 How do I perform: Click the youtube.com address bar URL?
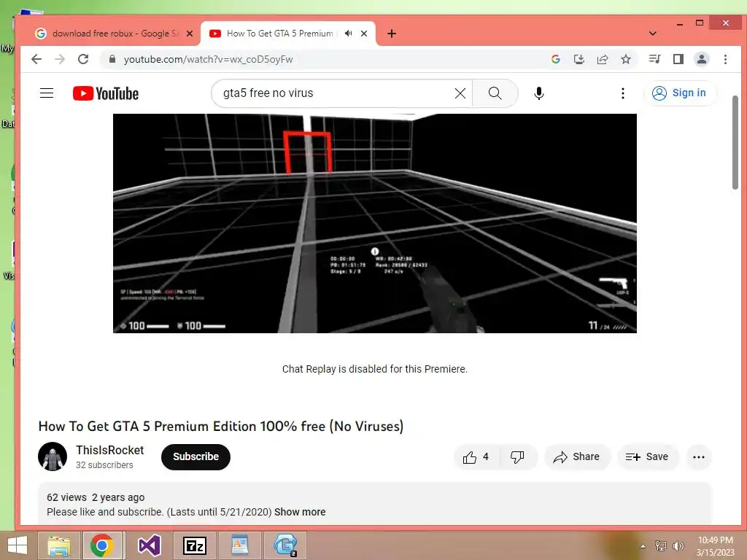pos(208,60)
